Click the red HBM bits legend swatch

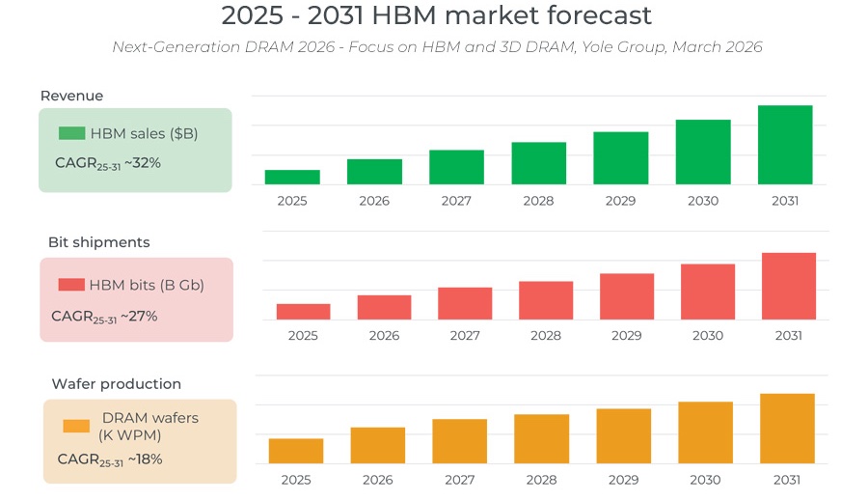71,285
